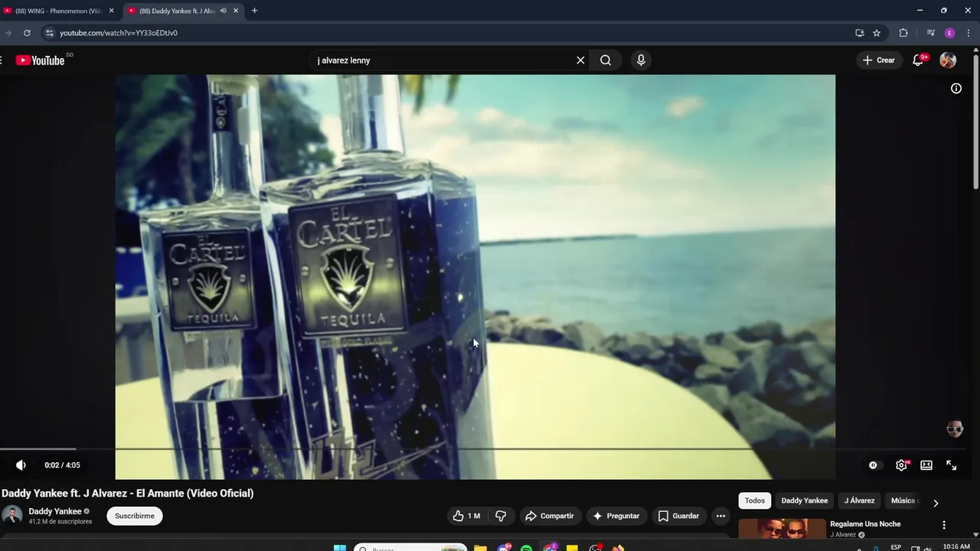
Task: Show more filter chips with the right arrow
Action: click(x=936, y=503)
